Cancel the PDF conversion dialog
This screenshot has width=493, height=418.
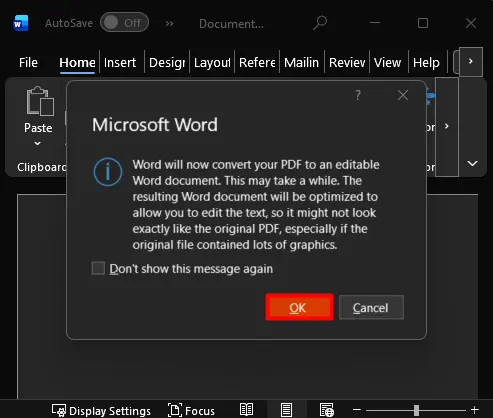[371, 307]
